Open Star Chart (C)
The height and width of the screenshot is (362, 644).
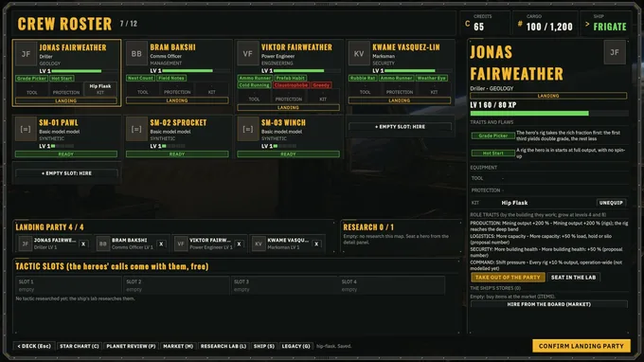tap(79, 346)
